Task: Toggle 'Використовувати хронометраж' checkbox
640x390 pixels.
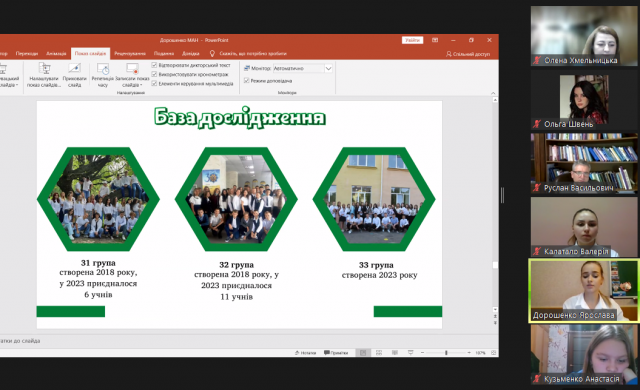Action: point(154,74)
